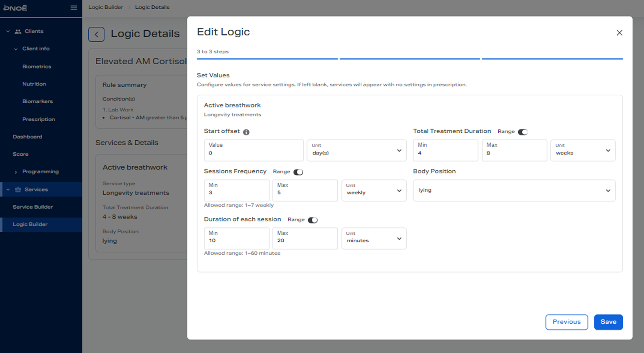Click the first step progress bar segment
Screen dimensions: 644x353
(267, 59)
